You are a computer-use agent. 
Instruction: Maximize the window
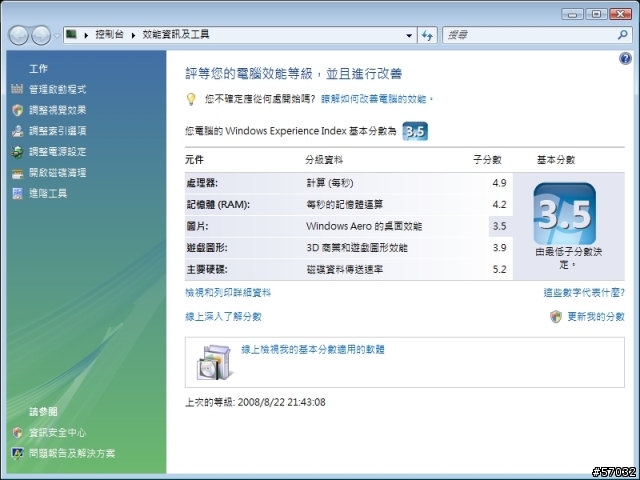coord(596,14)
